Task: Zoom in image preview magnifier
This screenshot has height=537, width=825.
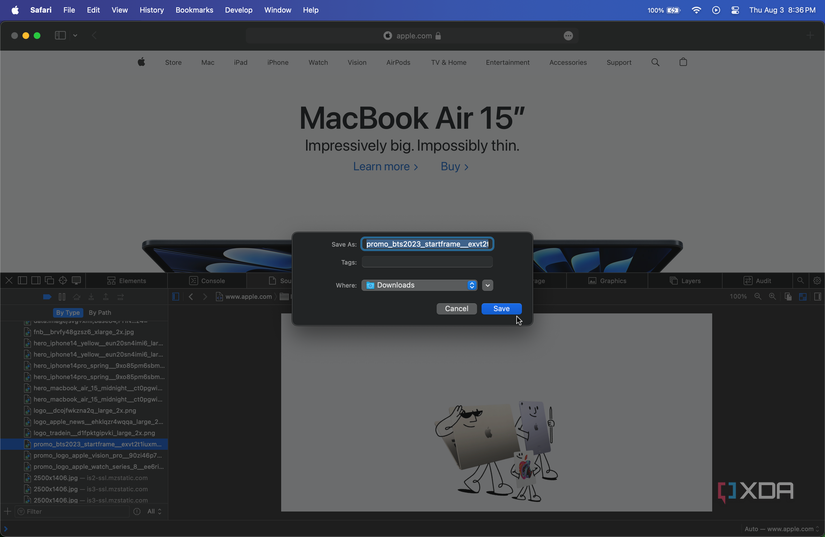Action: point(772,297)
